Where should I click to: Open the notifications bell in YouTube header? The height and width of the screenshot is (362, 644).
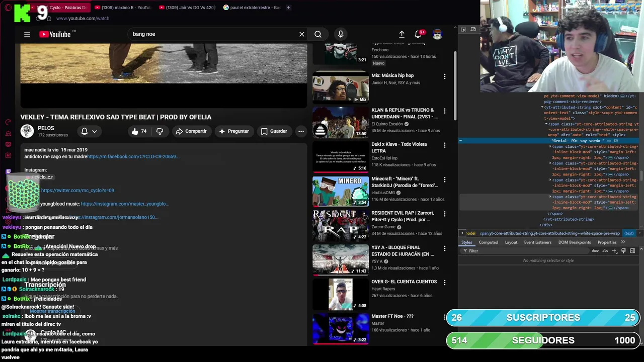pyautogui.click(x=418, y=34)
